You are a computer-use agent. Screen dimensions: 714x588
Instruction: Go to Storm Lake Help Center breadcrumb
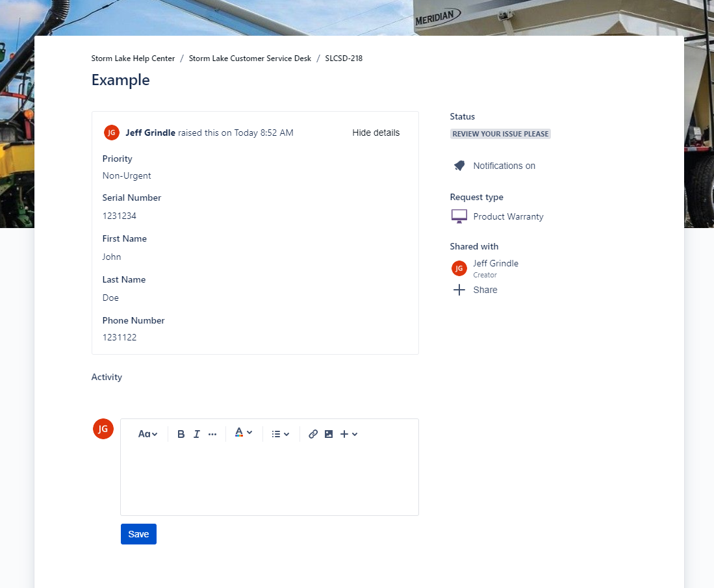click(x=133, y=58)
